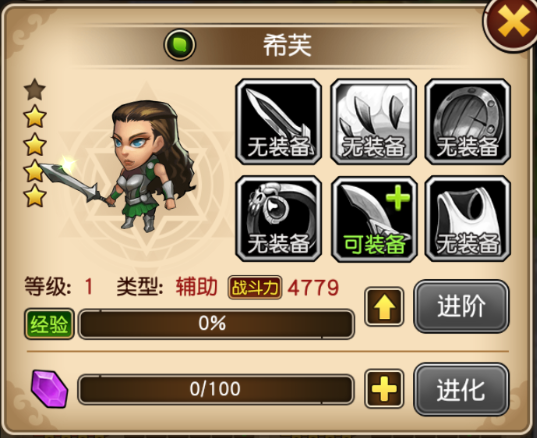Image resolution: width=537 pixels, height=438 pixels.
Task: Click the 0/100 gem progress bar
Action: point(216,389)
